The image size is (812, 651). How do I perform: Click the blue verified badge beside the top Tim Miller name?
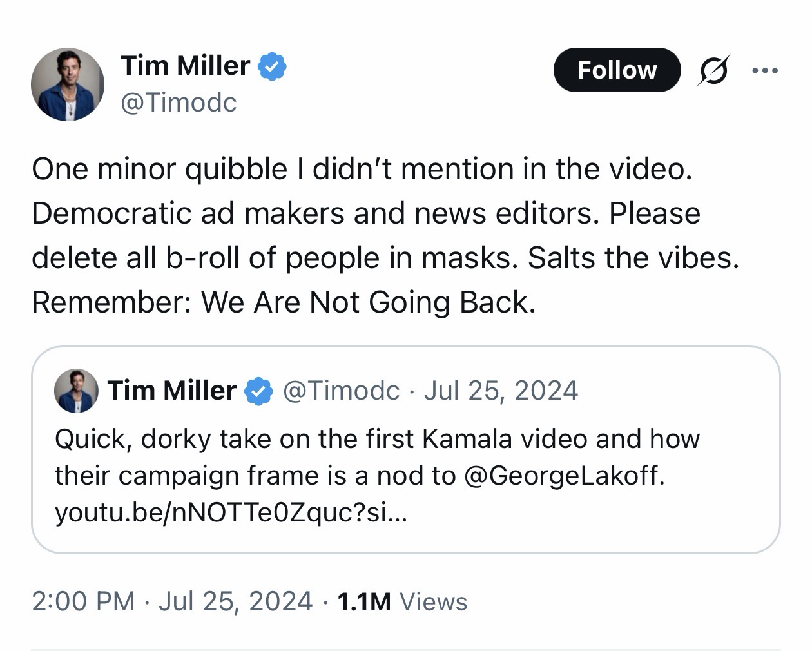pos(272,66)
